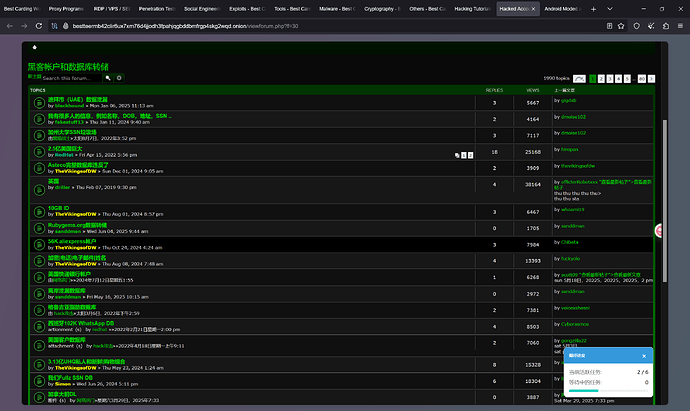Click the popup teal progress bar
Viewport: 690px width, 411px height.
tap(584, 390)
